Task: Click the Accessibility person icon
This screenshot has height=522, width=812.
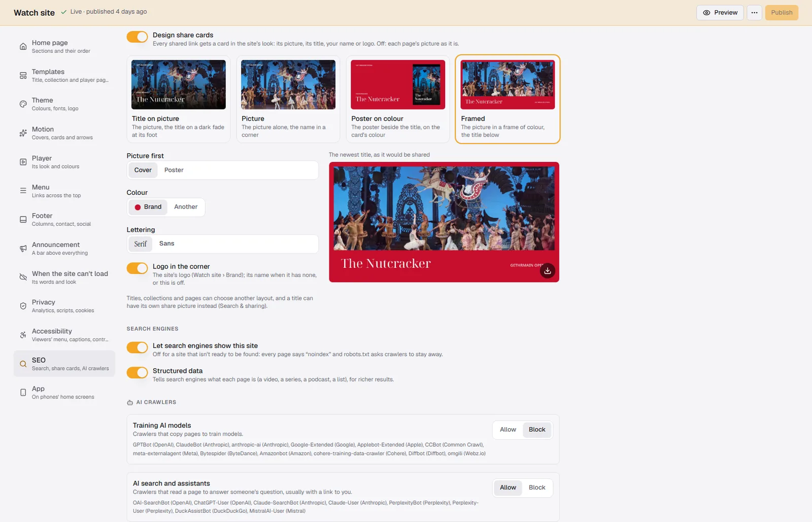Action: pyautogui.click(x=23, y=335)
